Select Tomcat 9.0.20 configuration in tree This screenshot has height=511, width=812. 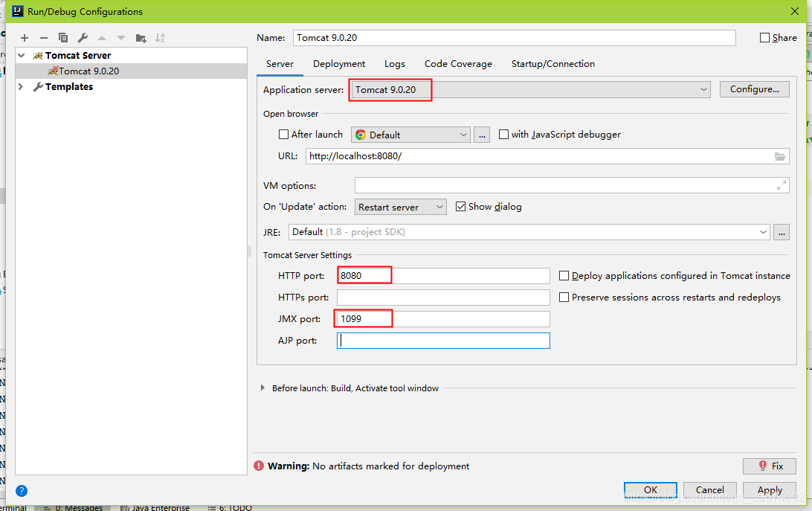(x=131, y=71)
